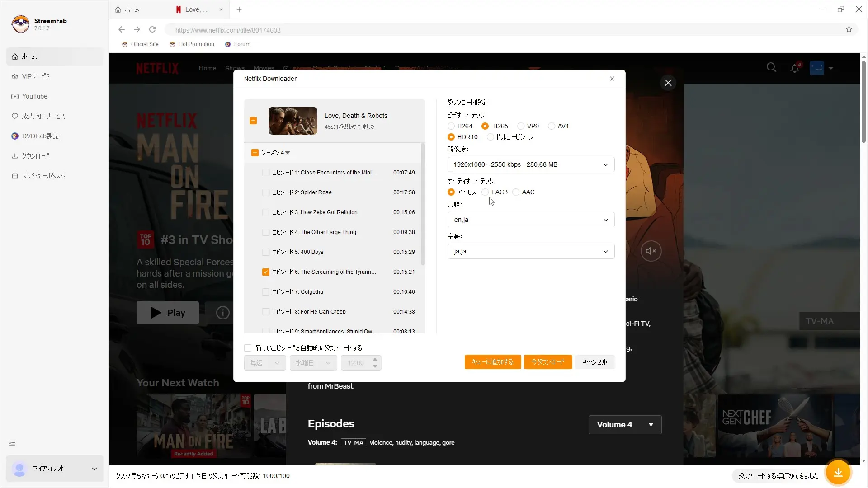Check episode 8 For He Can Creep

pos(266,312)
